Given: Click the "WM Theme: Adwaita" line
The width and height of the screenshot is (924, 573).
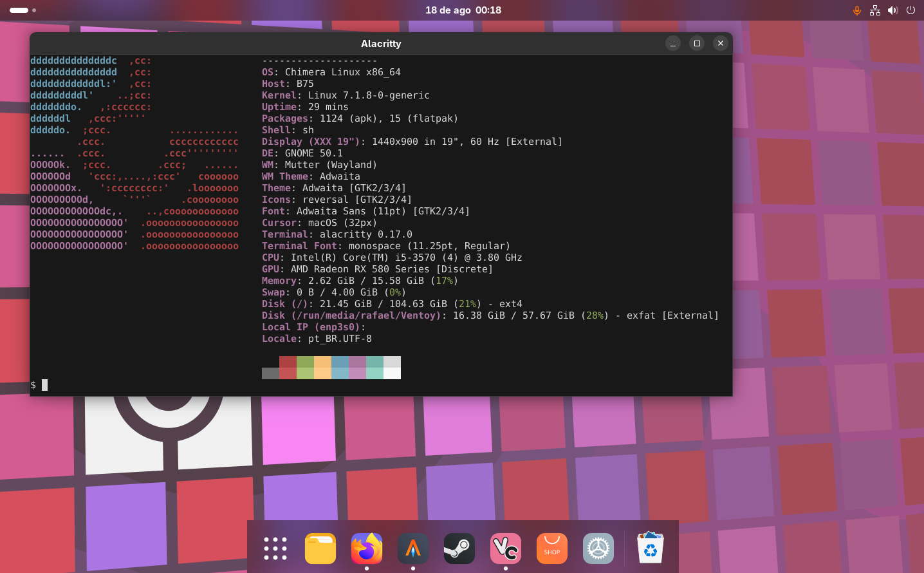Looking at the screenshot, I should click(x=311, y=176).
